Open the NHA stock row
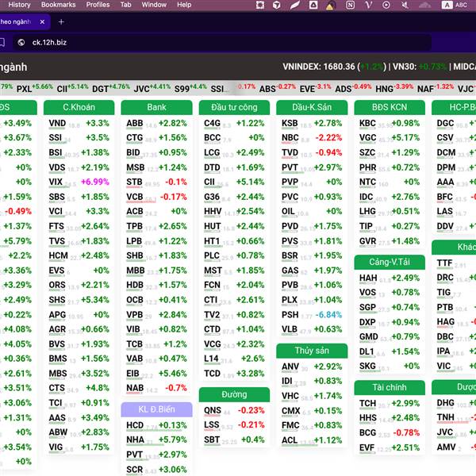The image size is (476, 476). pos(156,440)
